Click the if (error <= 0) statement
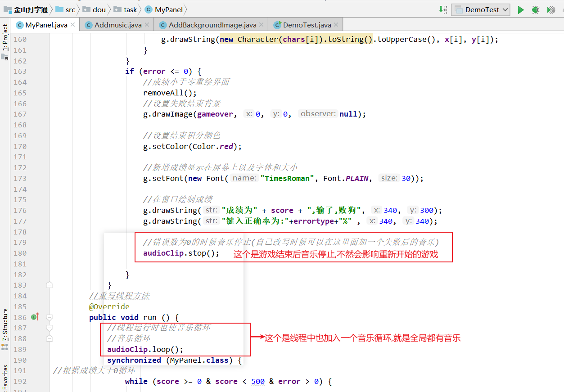 [163, 71]
